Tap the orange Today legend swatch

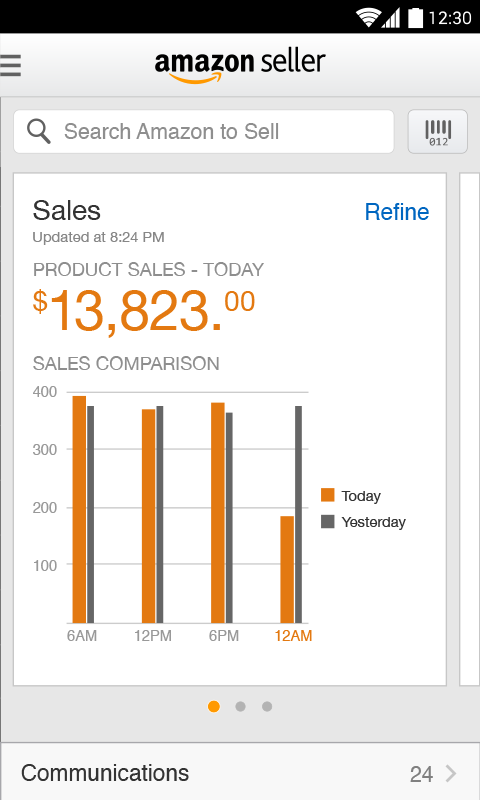coord(327,495)
